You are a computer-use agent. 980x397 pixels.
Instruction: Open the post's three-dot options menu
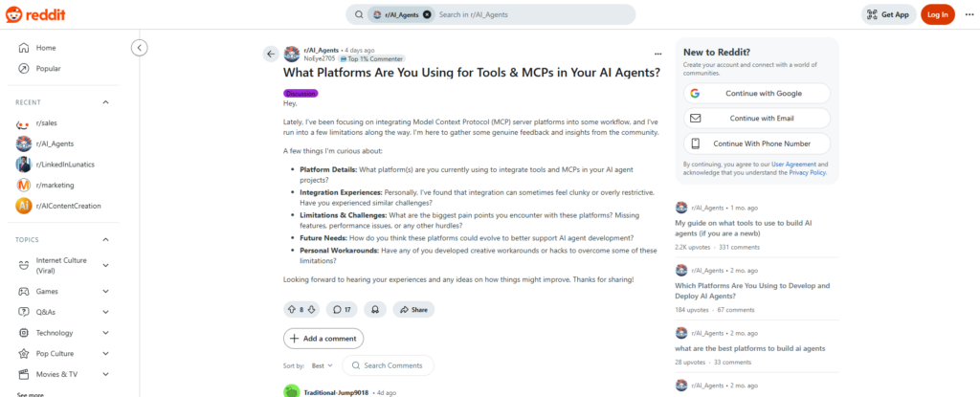[x=657, y=54]
